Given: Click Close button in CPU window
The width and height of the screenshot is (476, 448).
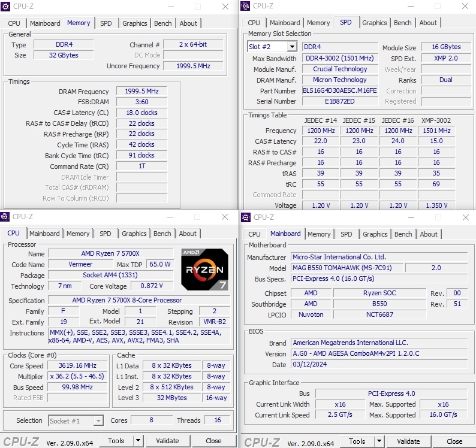Looking at the screenshot, I should [x=213, y=441].
